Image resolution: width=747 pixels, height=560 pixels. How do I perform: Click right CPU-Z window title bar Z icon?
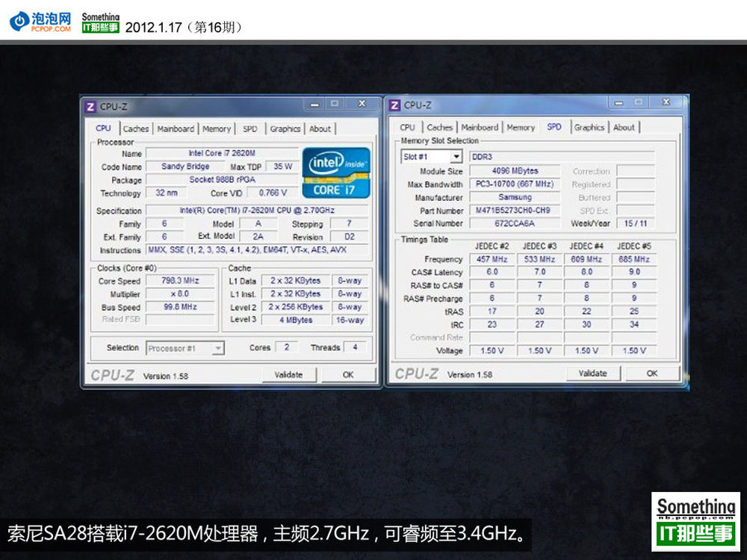click(394, 105)
